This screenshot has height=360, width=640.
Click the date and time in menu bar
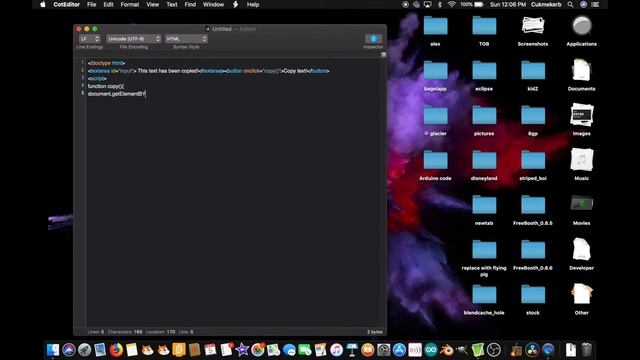508,4
